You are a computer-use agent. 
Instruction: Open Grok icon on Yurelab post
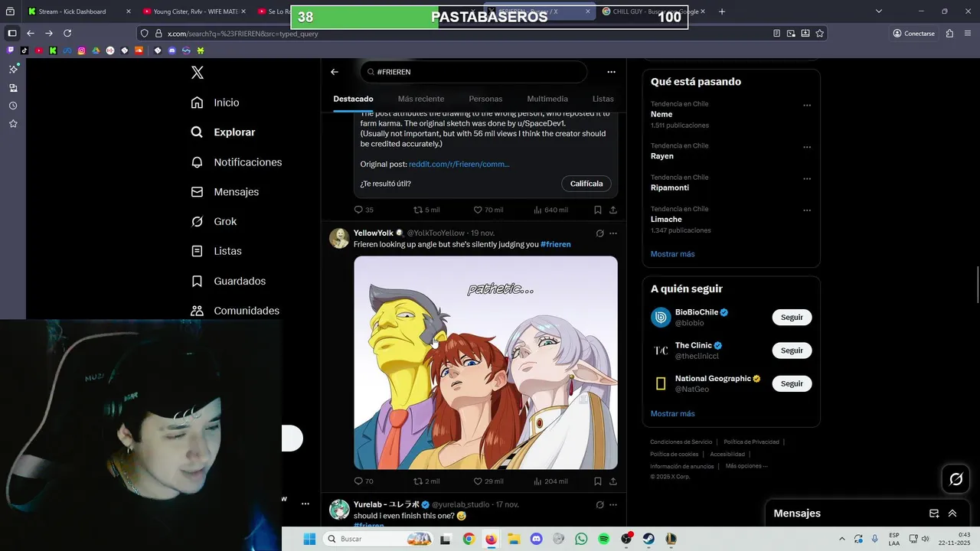[599, 505]
